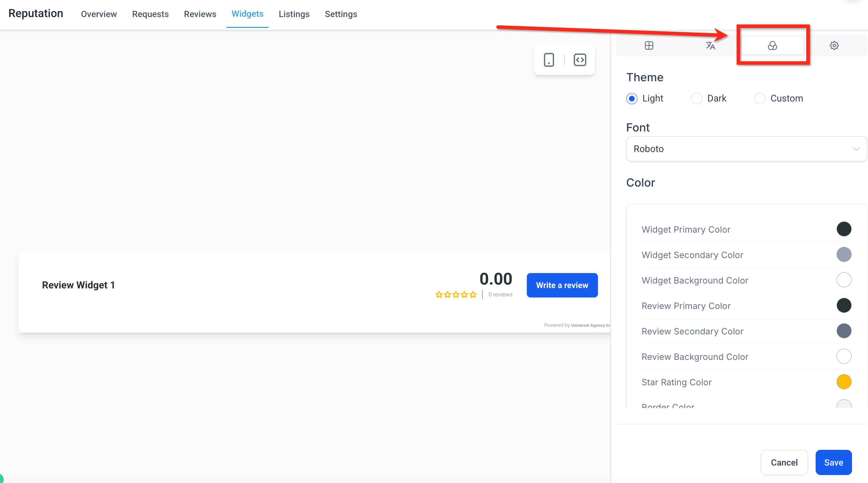Open the layout grid tab icon
This screenshot has width=868, height=483.
coord(649,46)
